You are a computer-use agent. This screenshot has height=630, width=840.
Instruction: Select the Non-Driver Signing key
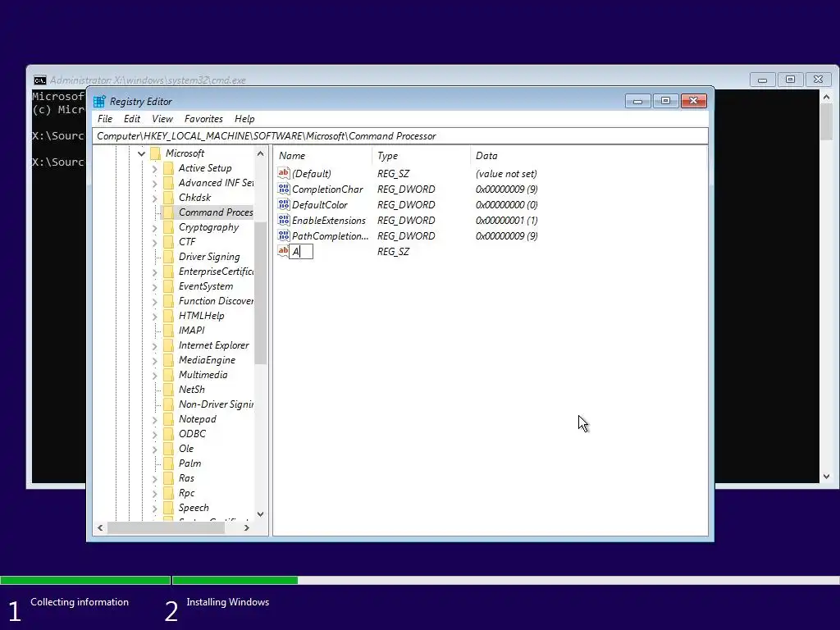pyautogui.click(x=216, y=404)
